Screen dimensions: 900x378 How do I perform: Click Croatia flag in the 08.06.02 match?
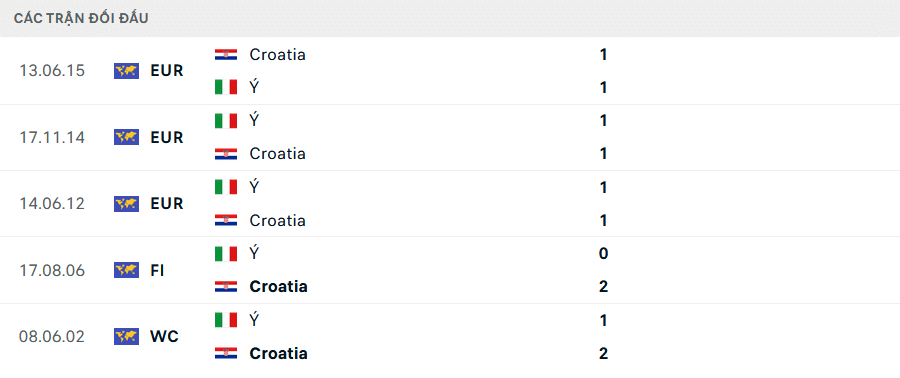tap(226, 353)
